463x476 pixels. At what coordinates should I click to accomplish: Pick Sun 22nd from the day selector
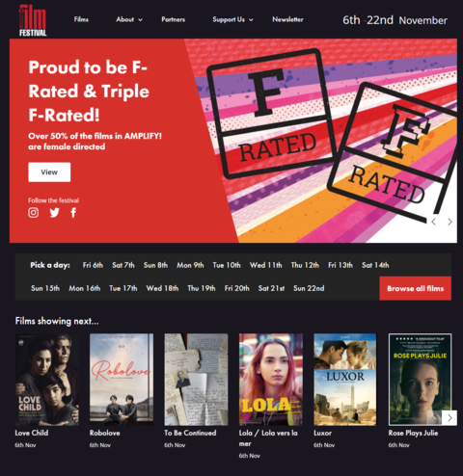pyautogui.click(x=309, y=288)
